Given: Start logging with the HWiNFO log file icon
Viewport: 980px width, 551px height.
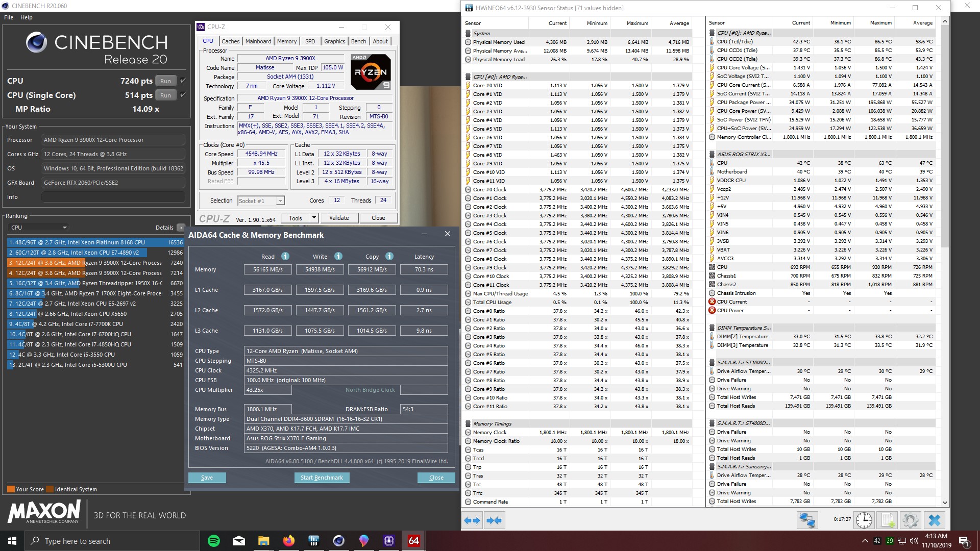Looking at the screenshot, I should 887,520.
